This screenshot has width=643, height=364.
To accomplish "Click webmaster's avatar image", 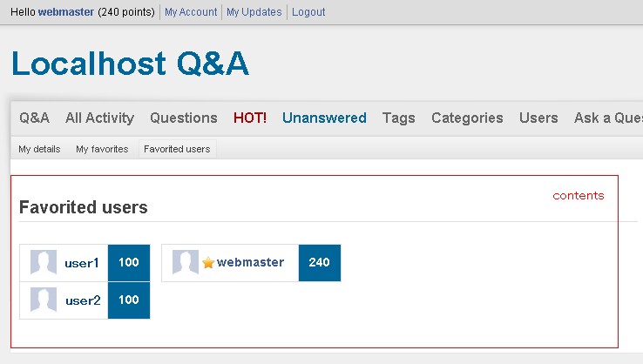I will [x=185, y=262].
